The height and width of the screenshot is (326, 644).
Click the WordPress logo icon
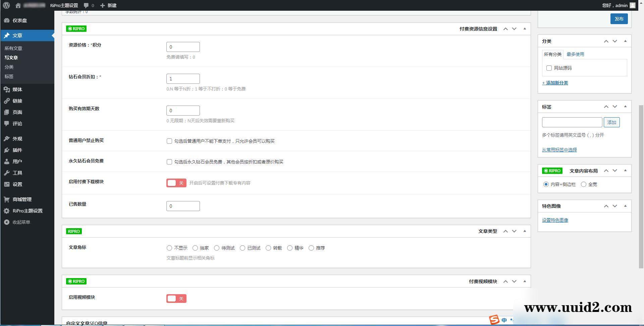click(x=6, y=5)
